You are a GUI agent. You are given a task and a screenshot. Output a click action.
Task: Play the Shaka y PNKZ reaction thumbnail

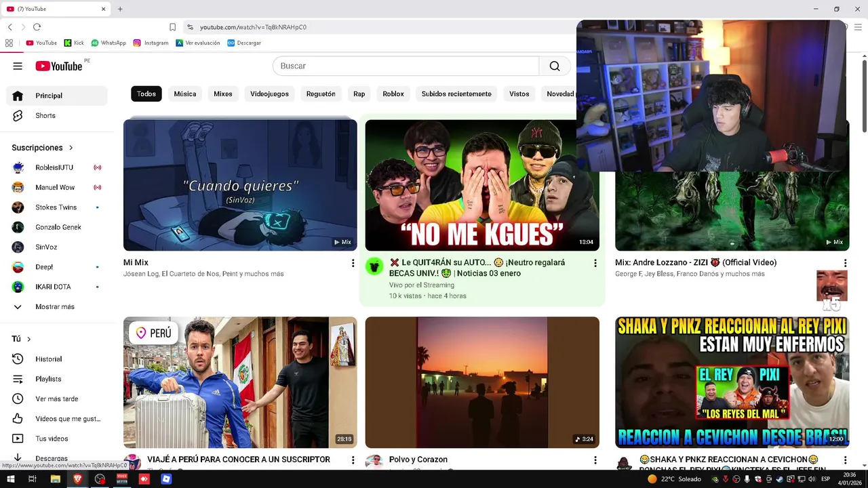pyautogui.click(x=732, y=382)
